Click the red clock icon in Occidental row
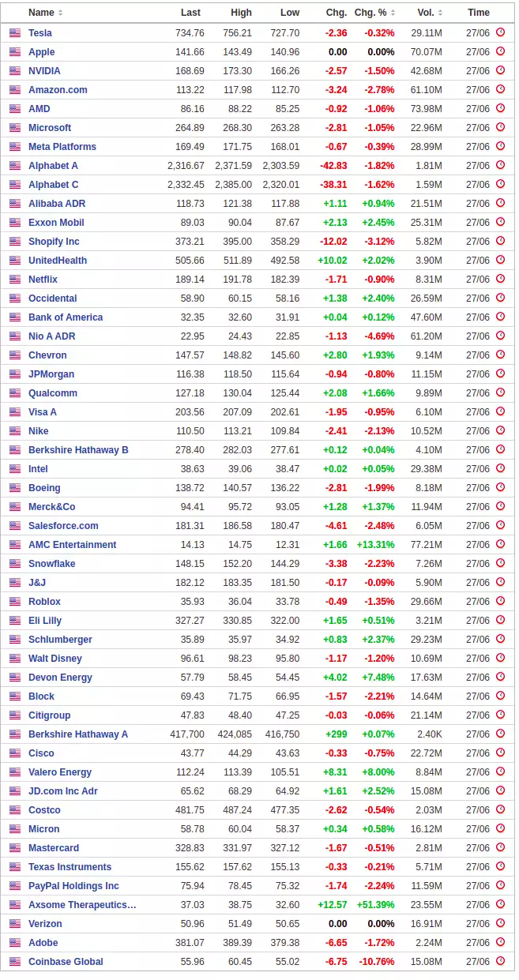This screenshot has height=980, width=519. tap(500, 298)
